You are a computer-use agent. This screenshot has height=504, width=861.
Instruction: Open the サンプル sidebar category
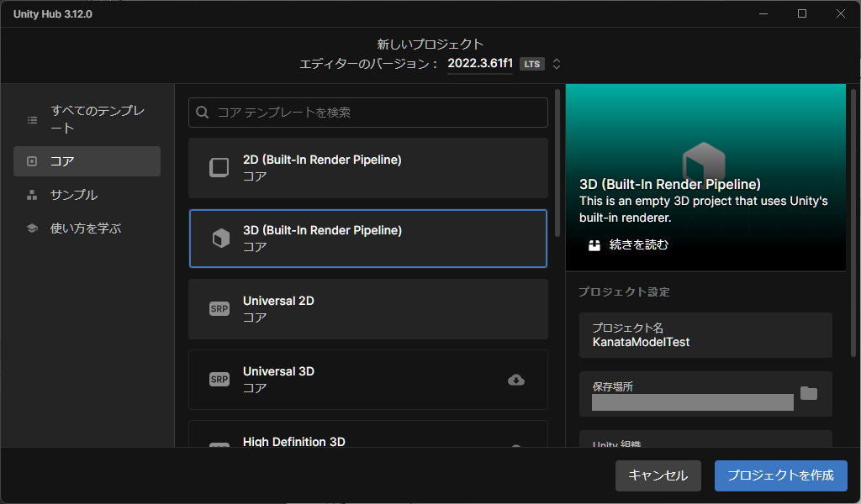pos(87,195)
